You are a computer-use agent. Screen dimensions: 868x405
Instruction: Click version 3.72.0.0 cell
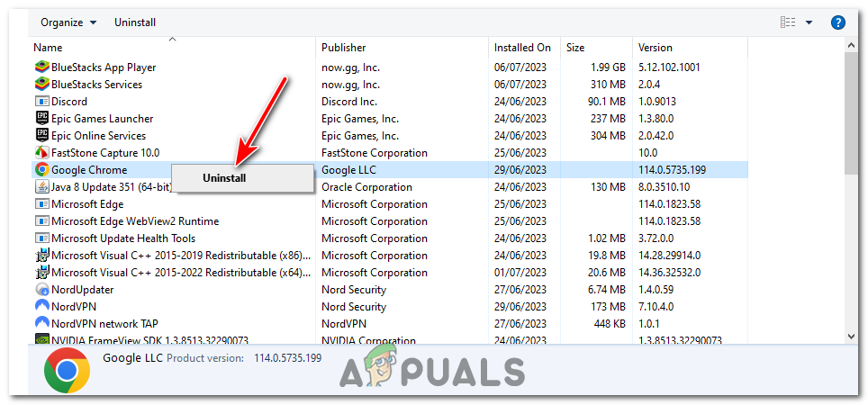[x=655, y=238]
